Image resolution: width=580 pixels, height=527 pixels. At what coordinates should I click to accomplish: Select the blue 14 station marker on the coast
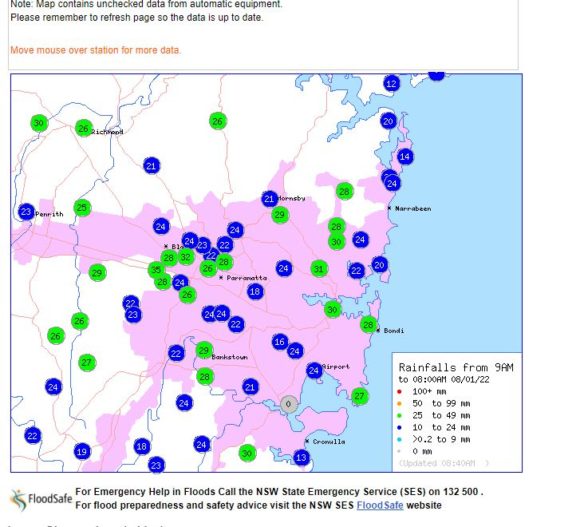click(x=405, y=157)
